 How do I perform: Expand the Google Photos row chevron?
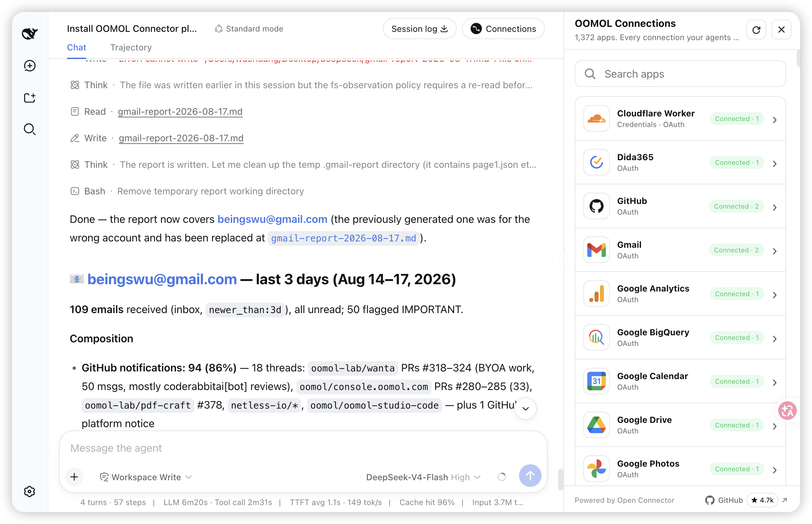[775, 470]
